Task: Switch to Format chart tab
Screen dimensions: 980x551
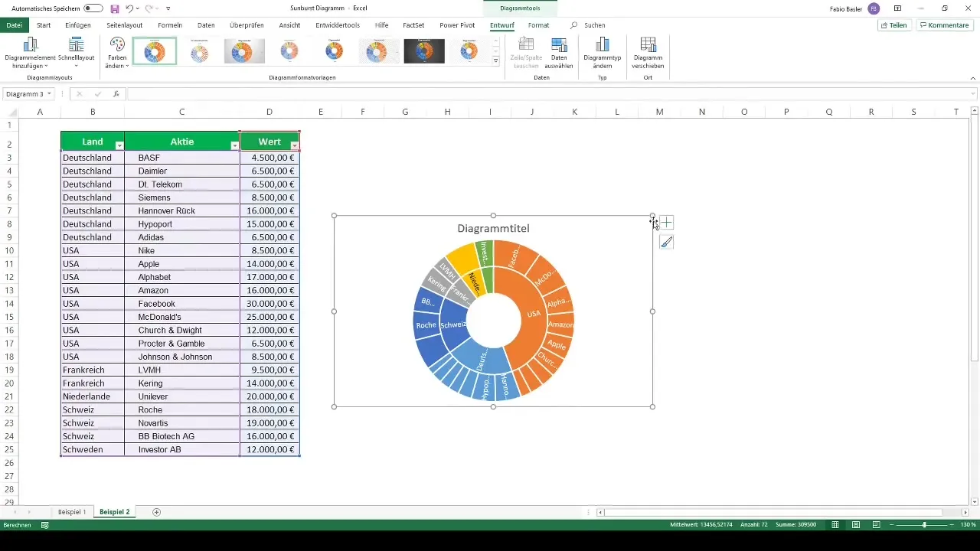Action: click(x=538, y=25)
